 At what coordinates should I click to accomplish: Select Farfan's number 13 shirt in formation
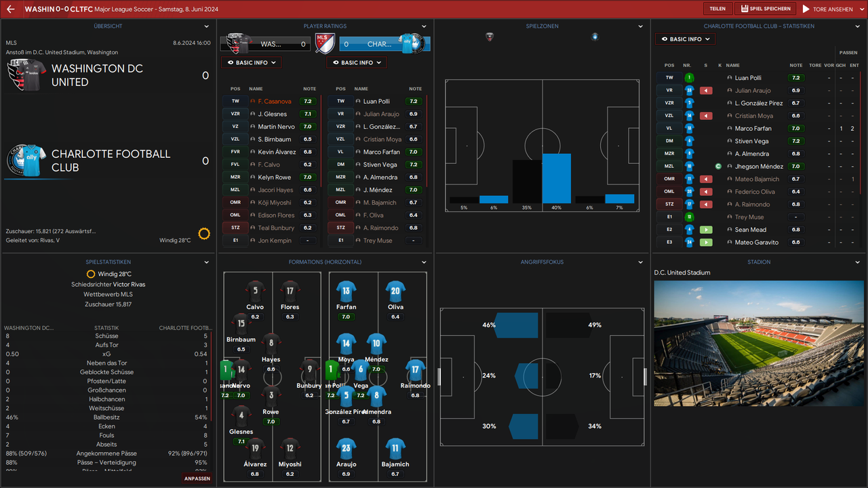pyautogui.click(x=346, y=292)
